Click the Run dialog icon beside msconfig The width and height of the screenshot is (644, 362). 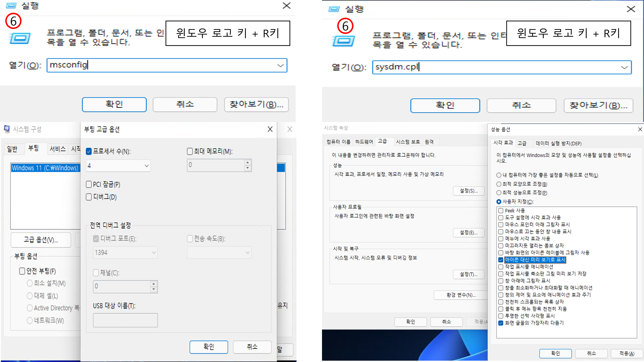click(x=20, y=38)
